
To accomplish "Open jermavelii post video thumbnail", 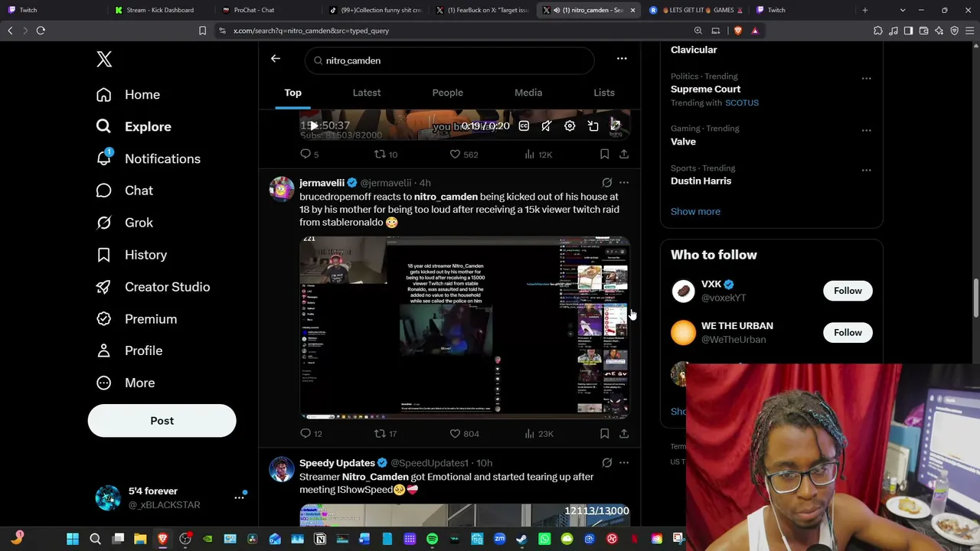I will coord(465,328).
